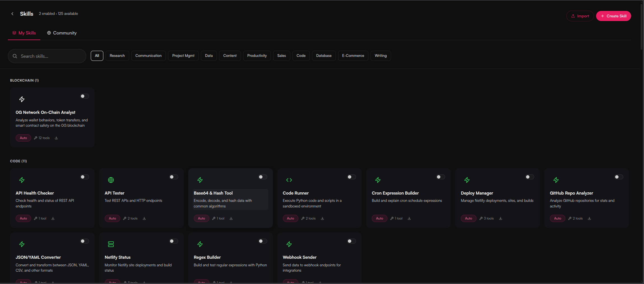Click the lightning icon on OG Network On-Chain Analyst

tap(22, 99)
